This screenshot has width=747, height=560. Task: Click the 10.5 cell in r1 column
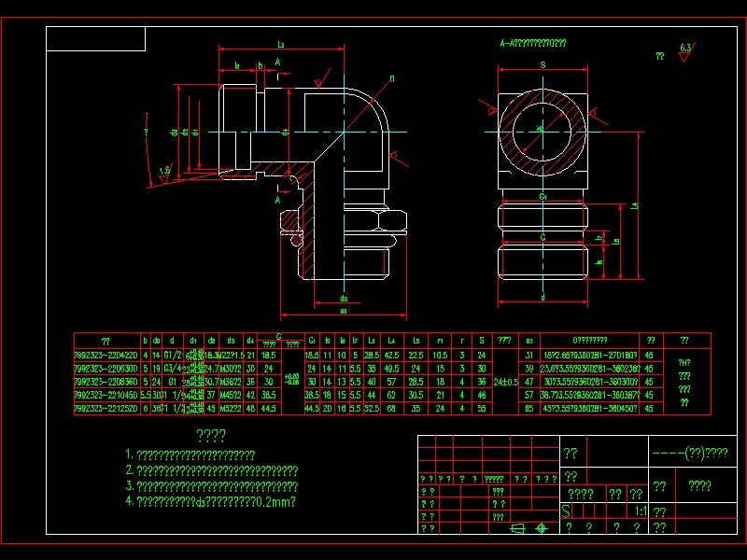440,356
